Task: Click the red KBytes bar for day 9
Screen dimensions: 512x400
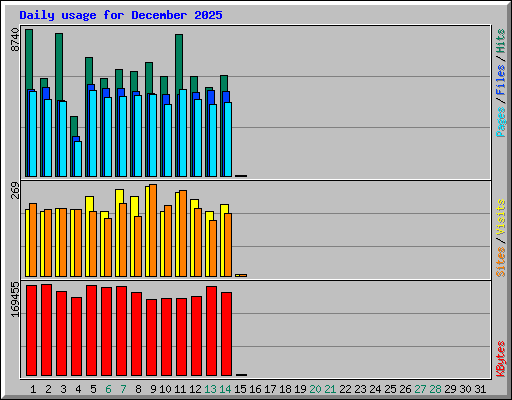Action: pyautogui.click(x=151, y=337)
